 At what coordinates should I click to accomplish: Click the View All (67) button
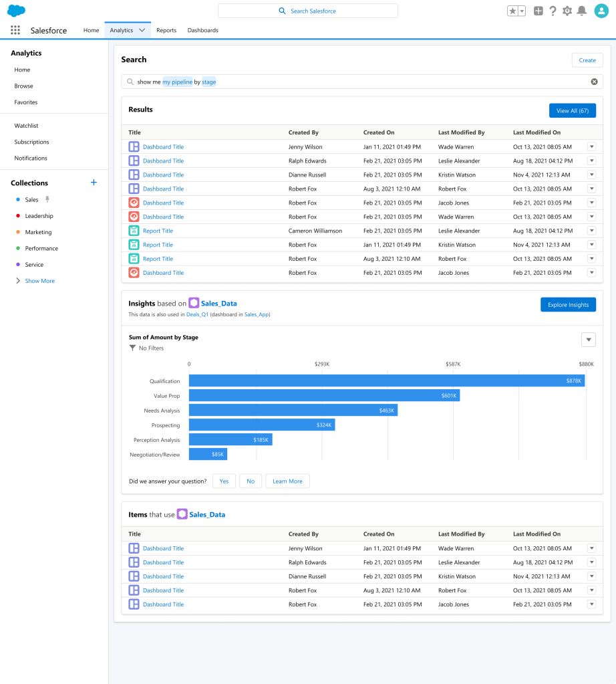[573, 110]
